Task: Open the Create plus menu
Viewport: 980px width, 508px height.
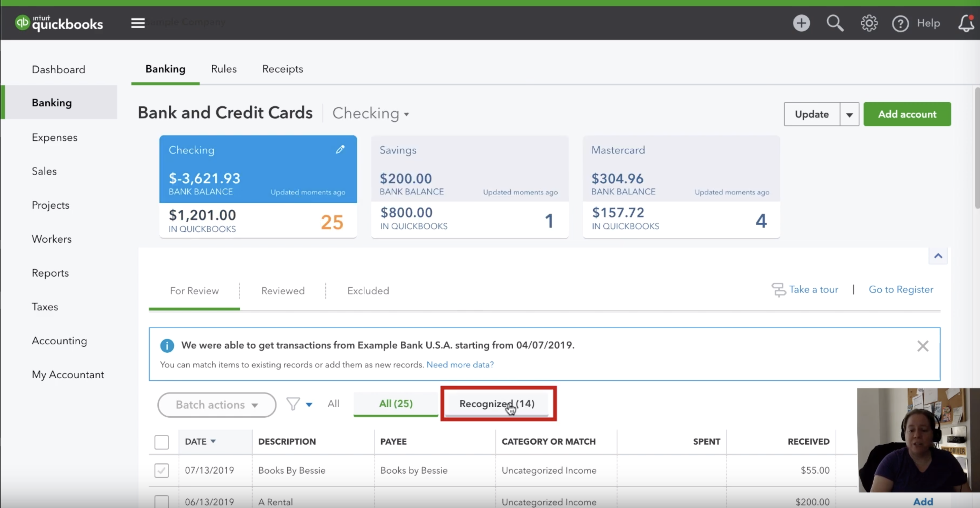Action: coord(801,23)
